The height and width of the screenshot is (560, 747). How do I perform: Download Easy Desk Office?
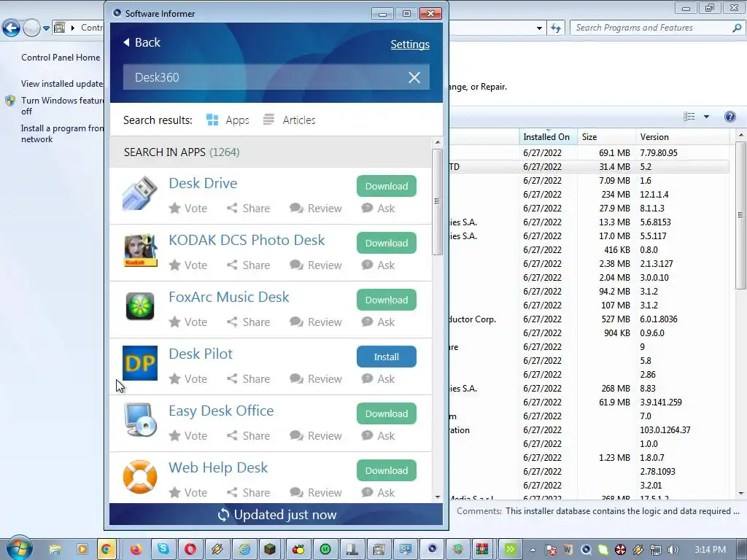click(387, 413)
